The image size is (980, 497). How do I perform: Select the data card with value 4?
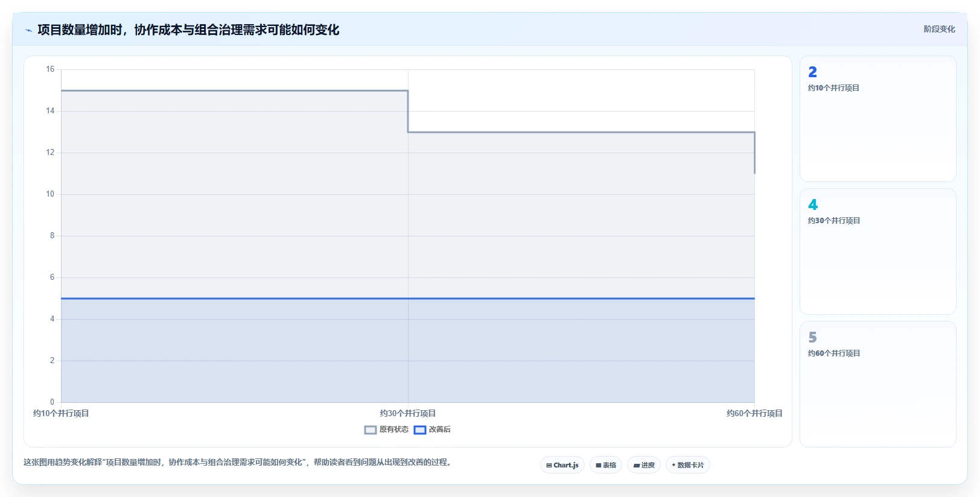coord(878,252)
